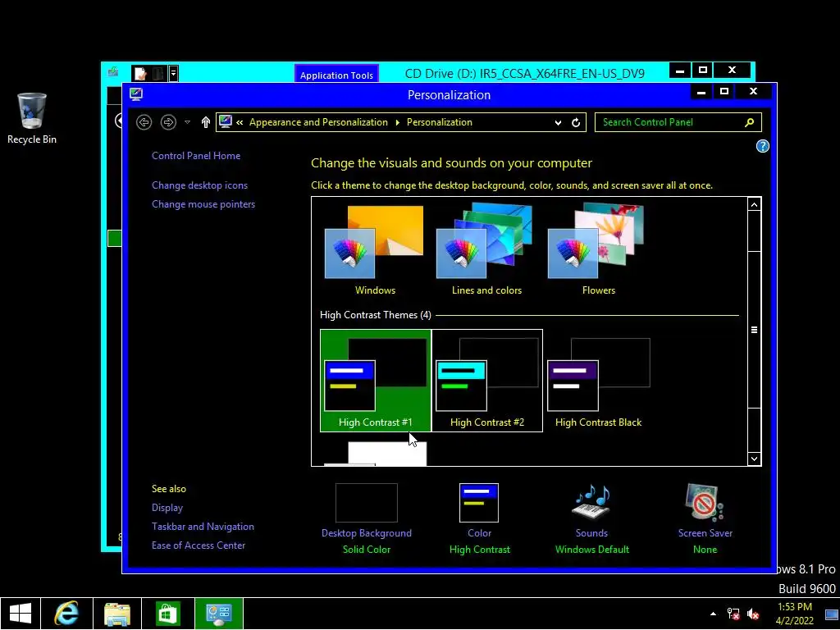The height and width of the screenshot is (630, 840).
Task: Expand the Appearance and Personalization breadcrumb arrow
Action: pyautogui.click(x=398, y=122)
